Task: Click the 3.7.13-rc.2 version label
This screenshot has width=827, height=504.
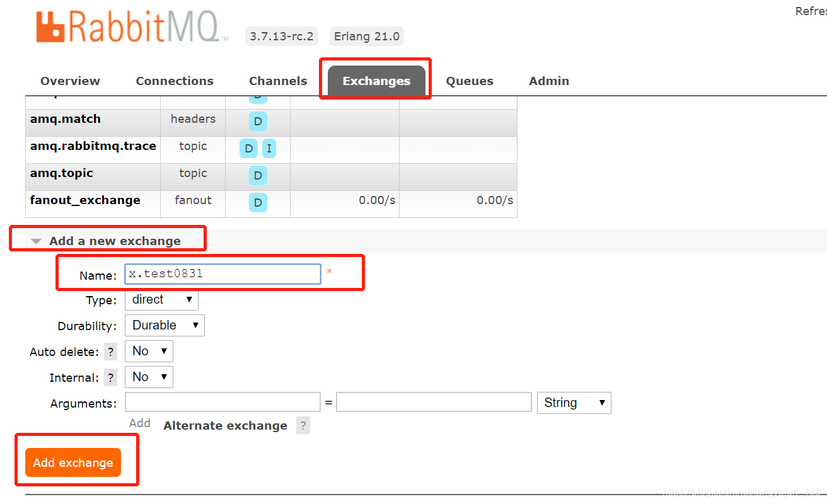Action: [282, 37]
